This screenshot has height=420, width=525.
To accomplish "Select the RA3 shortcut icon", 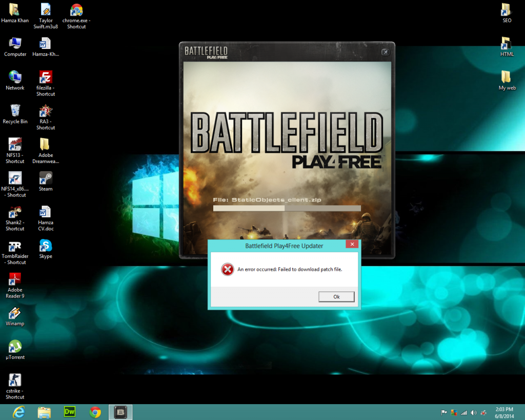I will [46, 117].
